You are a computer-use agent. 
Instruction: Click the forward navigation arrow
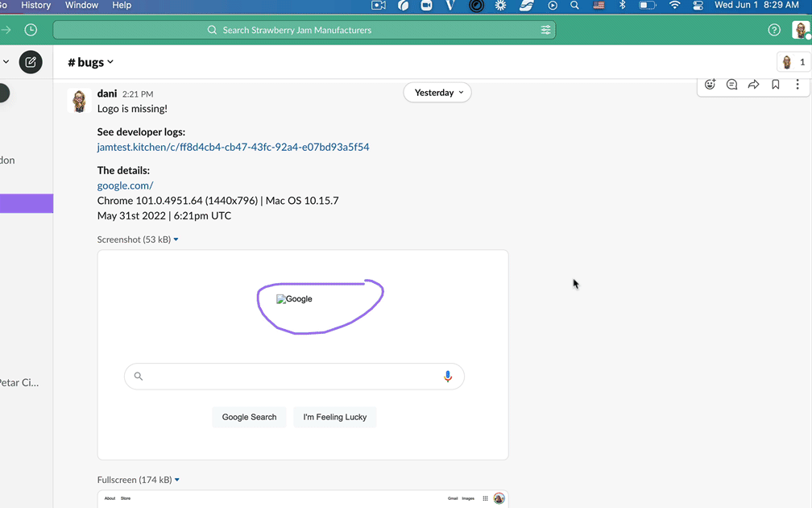coord(6,30)
